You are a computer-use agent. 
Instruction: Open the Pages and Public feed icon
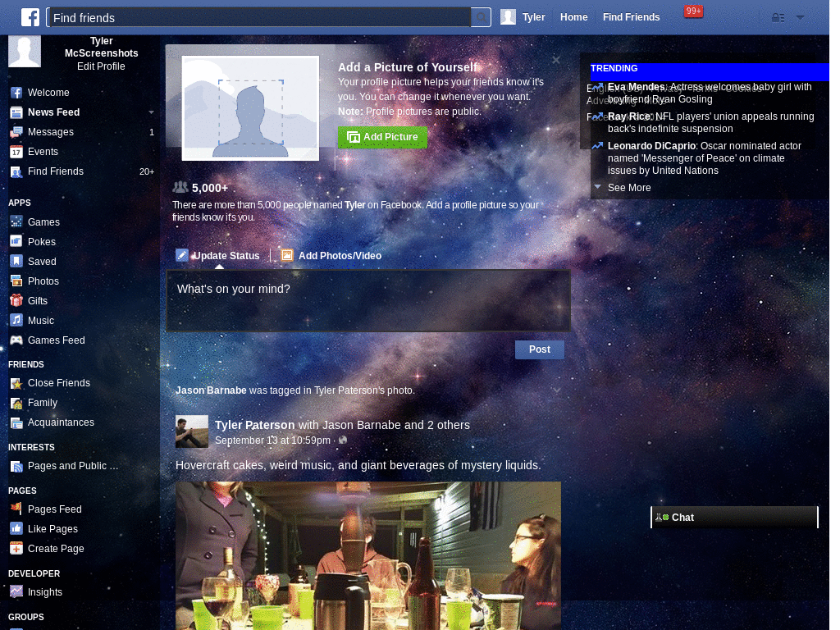[16, 466]
